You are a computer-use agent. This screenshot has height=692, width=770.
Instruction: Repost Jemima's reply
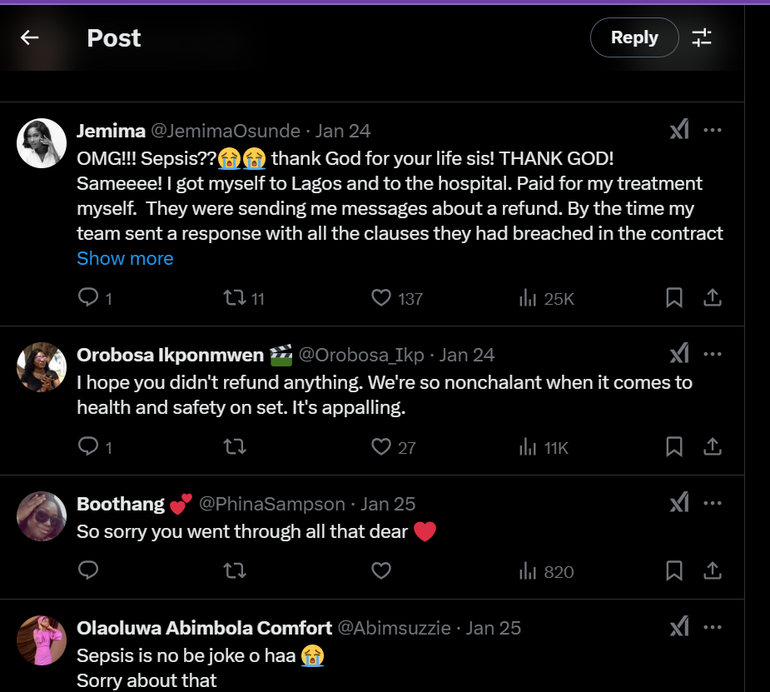click(234, 298)
